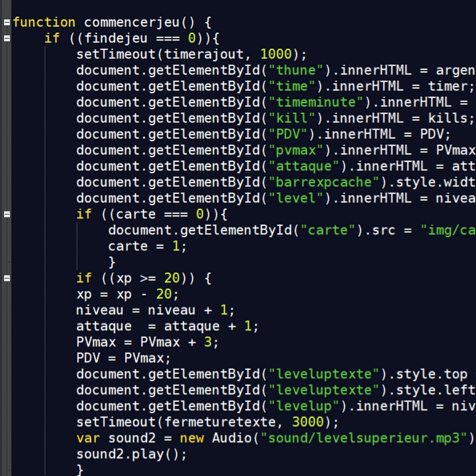Collapse the carte if-block fold marker
Viewport: 476px width, 476px height.
tap(7, 214)
